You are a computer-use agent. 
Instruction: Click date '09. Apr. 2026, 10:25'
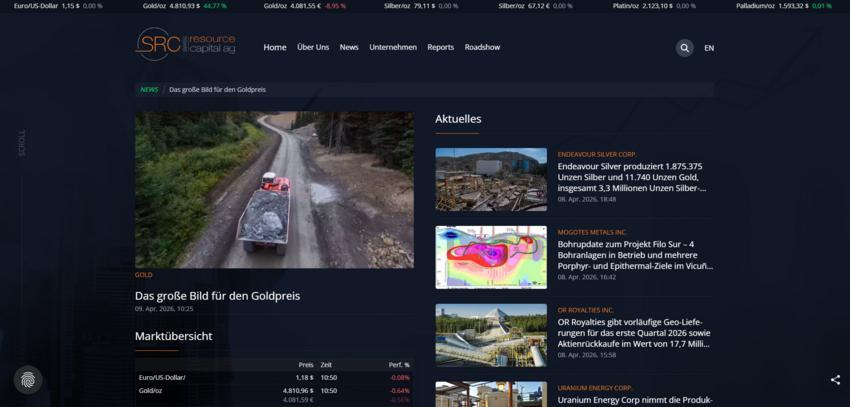pos(164,309)
